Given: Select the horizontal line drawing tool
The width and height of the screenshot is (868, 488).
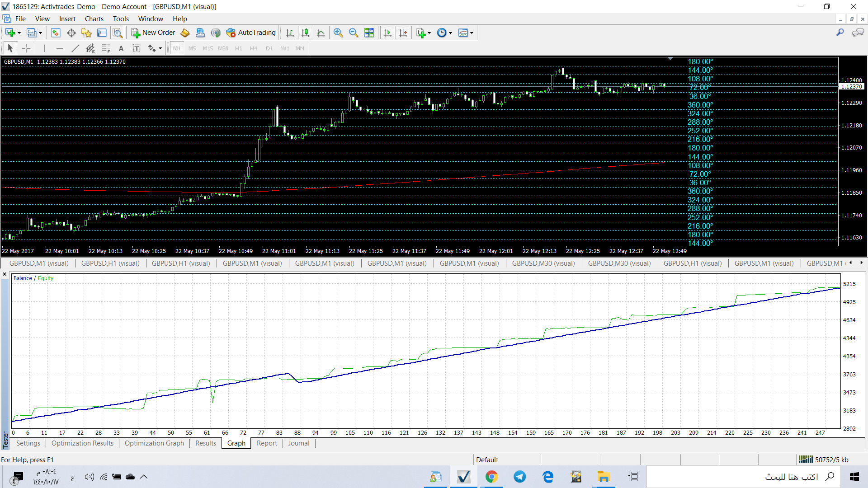Looking at the screenshot, I should coord(60,48).
